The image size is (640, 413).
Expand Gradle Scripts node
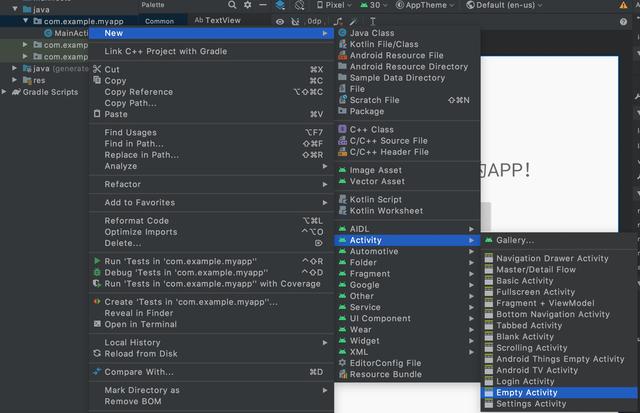[4, 92]
